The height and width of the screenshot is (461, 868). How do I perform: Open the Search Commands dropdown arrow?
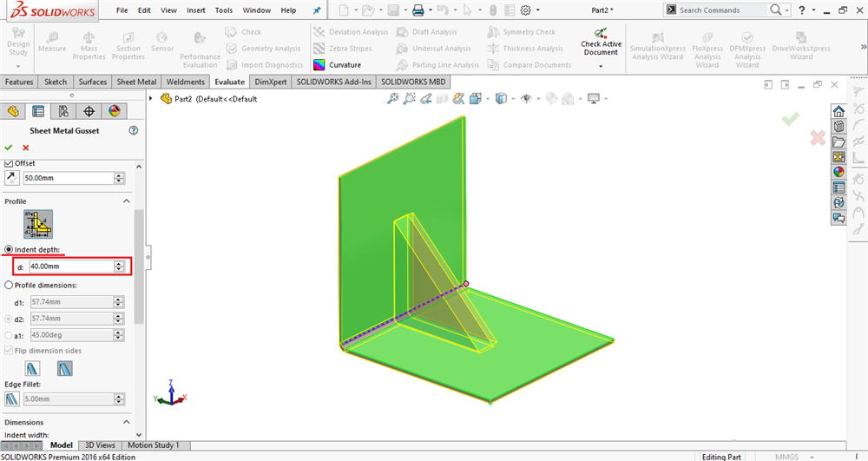click(x=786, y=10)
